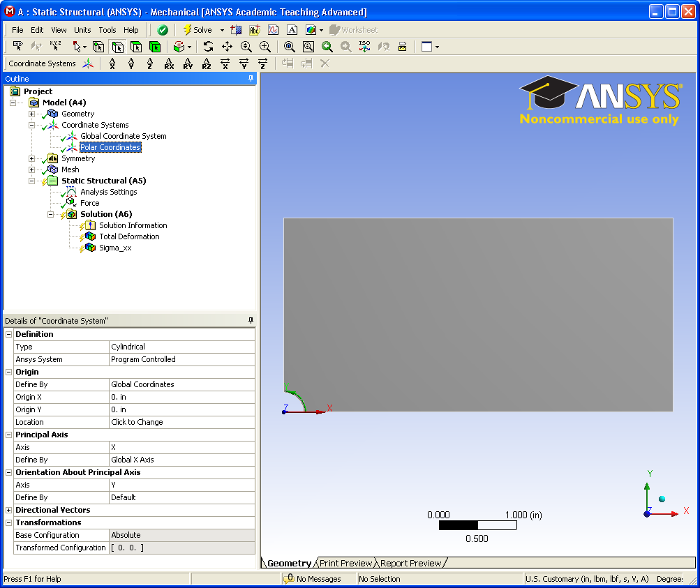The image size is (700, 588).
Task: Select the Pan view tool
Action: point(228,47)
